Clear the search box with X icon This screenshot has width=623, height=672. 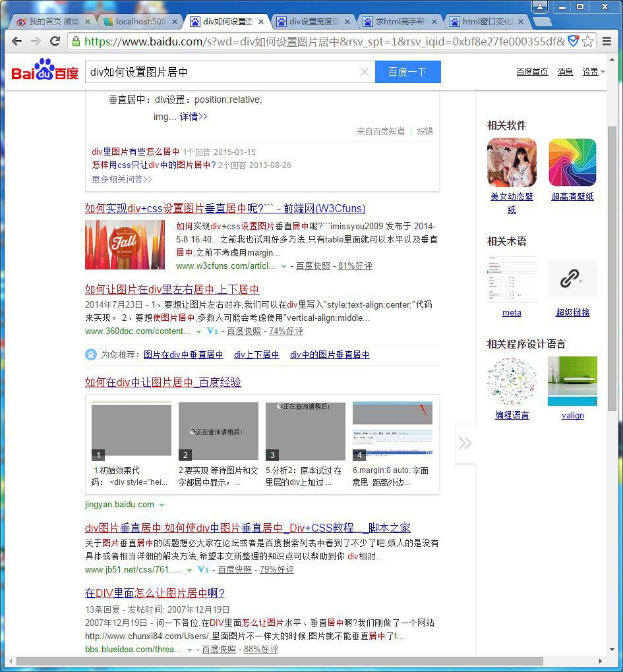365,72
